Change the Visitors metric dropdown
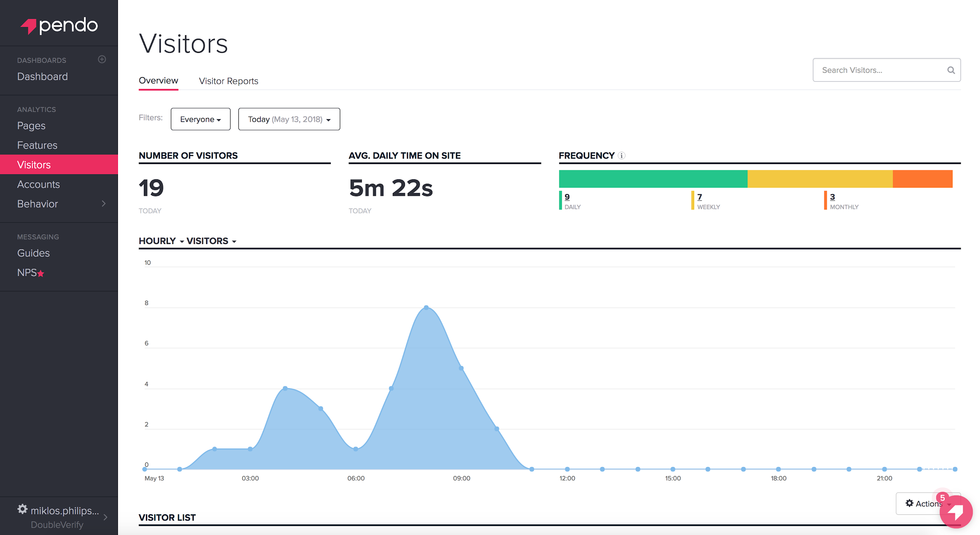Screen dimensions: 980x535 click(211, 241)
